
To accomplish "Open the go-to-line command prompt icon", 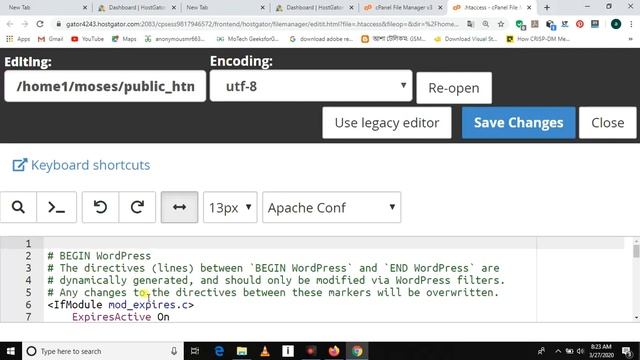I will click(57, 207).
